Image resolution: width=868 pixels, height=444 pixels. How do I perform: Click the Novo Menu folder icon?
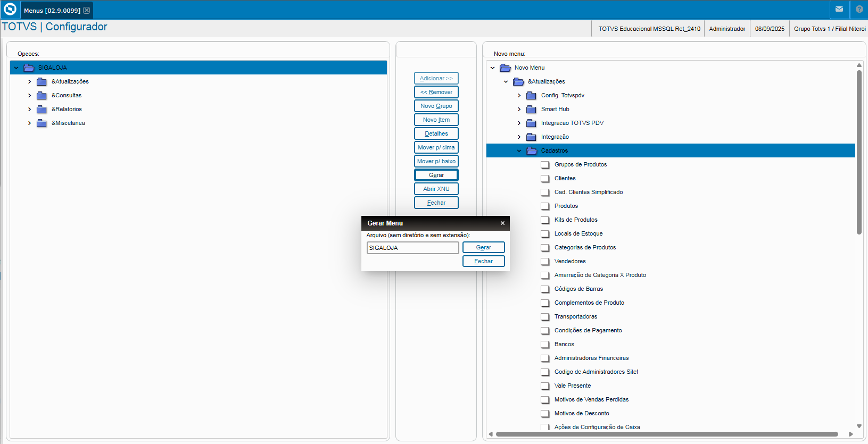click(x=505, y=68)
